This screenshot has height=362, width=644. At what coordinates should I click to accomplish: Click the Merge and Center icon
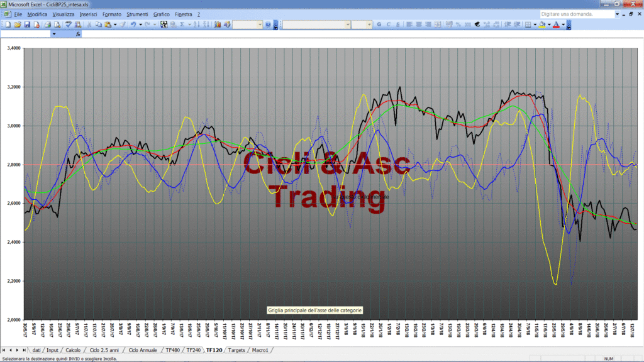tap(438, 25)
